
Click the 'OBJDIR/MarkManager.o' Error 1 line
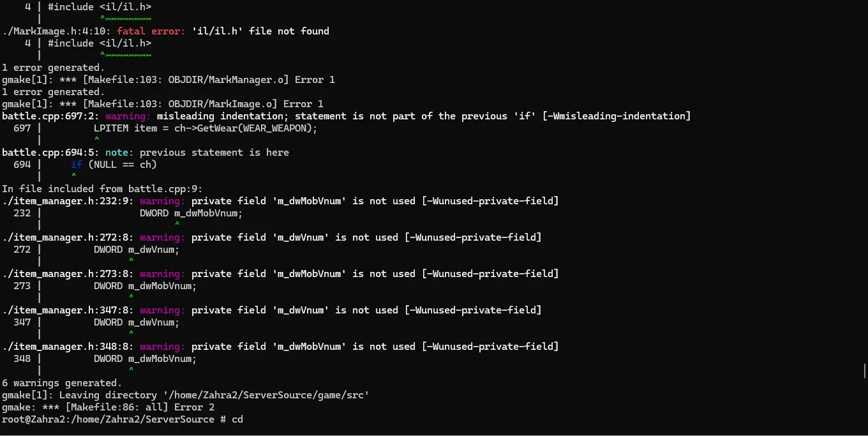pos(168,80)
